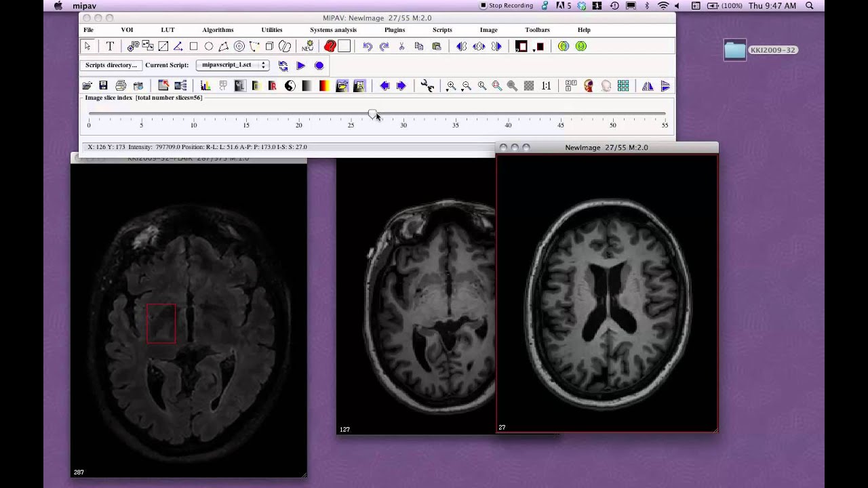Apply the hot-metal red-yellow LUT
This screenshot has height=488, width=868.
[x=324, y=85]
